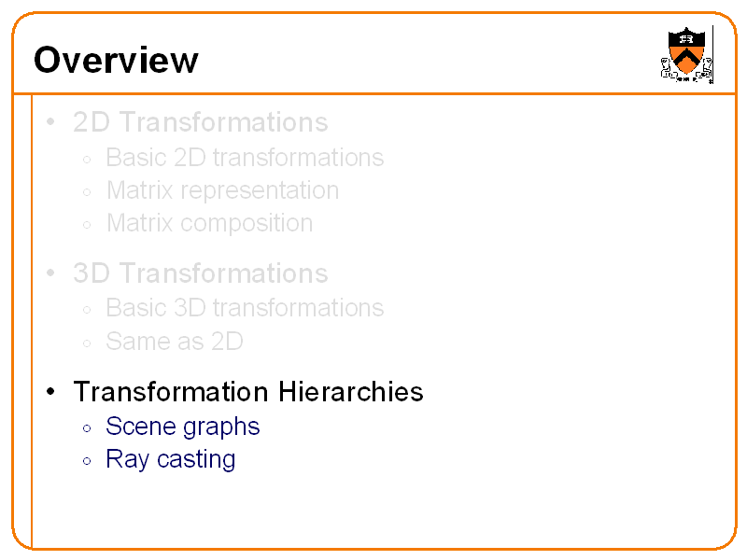This screenshot has height=560, width=747.
Task: Click the "Same as 2D" line
Action: (175, 342)
